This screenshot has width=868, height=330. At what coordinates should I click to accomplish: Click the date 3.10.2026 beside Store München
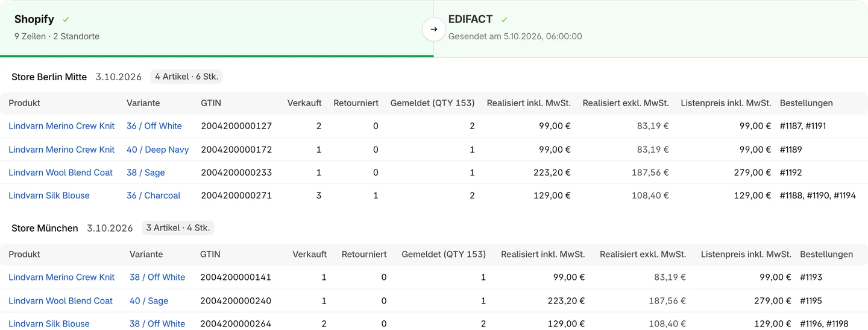(x=110, y=229)
